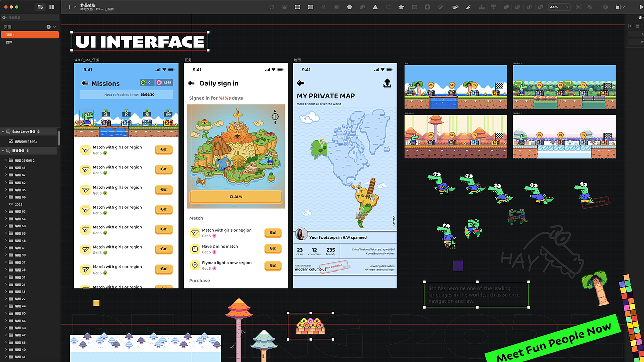Select 页面 1 in the pages list
644x362 pixels.
click(x=30, y=35)
